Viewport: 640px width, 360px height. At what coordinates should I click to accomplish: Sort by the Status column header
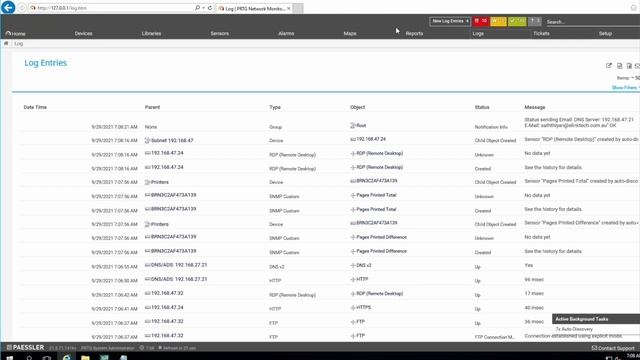coord(482,107)
